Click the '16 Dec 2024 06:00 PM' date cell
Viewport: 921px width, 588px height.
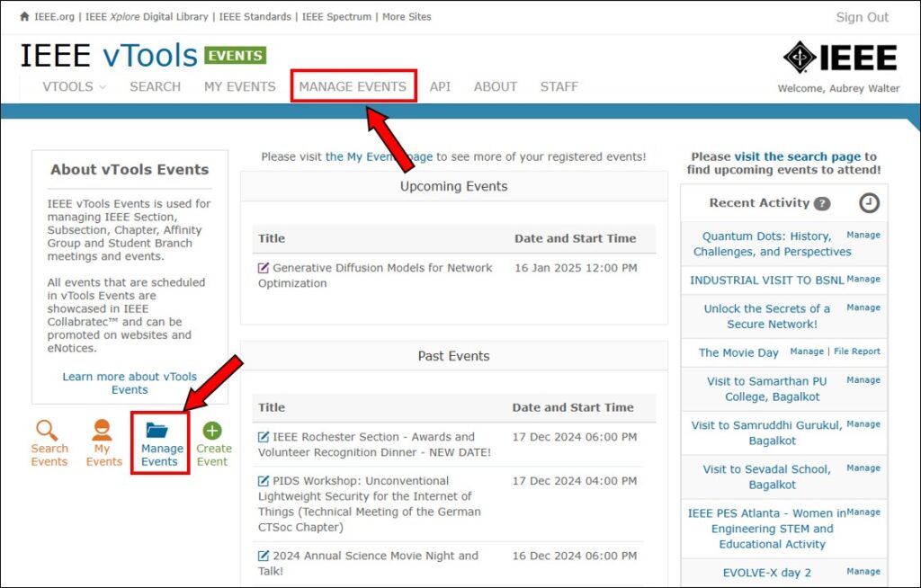575,556
